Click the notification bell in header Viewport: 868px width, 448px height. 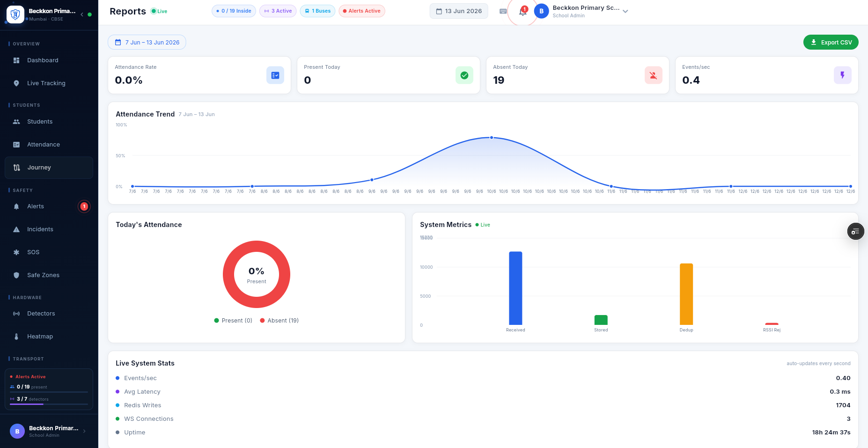(523, 11)
